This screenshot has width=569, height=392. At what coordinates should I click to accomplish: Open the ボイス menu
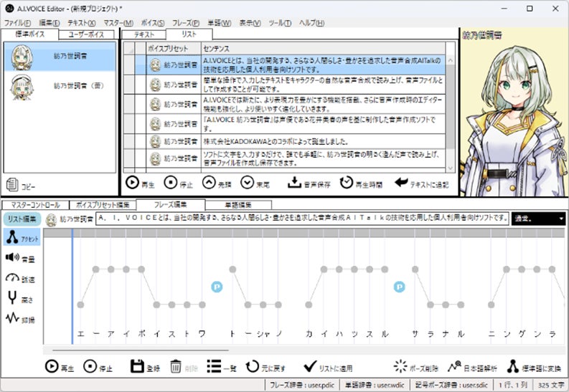tap(152, 23)
